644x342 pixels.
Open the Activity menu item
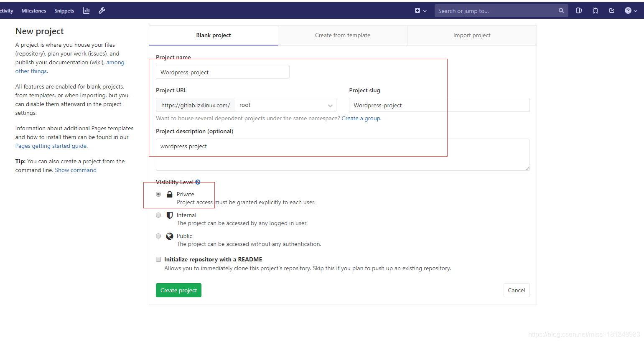[x=7, y=11]
